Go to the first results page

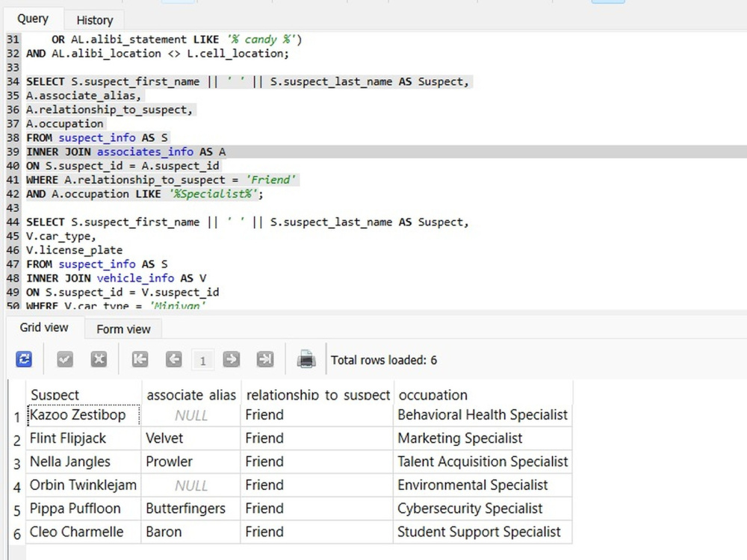click(x=140, y=359)
